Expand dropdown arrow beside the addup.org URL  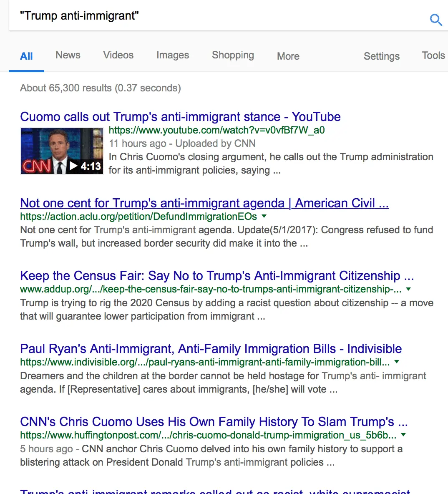tap(408, 289)
